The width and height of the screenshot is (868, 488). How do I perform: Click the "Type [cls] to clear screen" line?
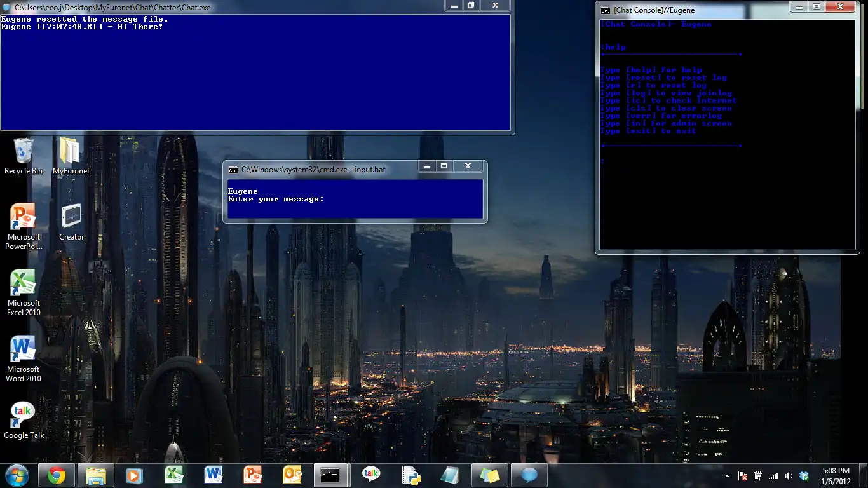(x=666, y=108)
